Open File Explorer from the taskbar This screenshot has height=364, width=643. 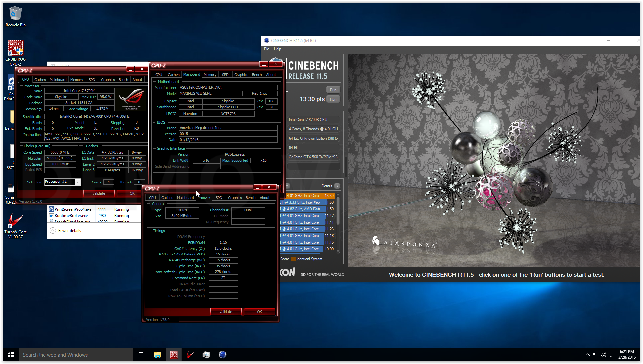click(x=157, y=355)
